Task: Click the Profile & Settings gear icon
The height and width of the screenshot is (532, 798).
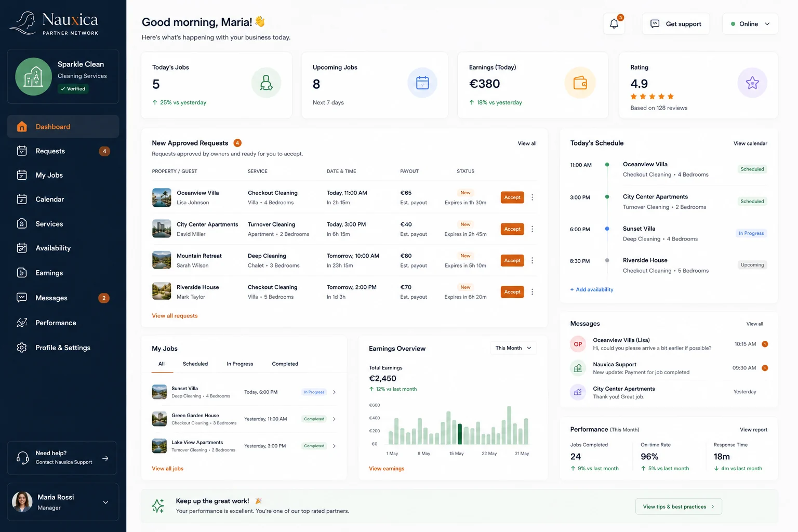Action: click(22, 348)
